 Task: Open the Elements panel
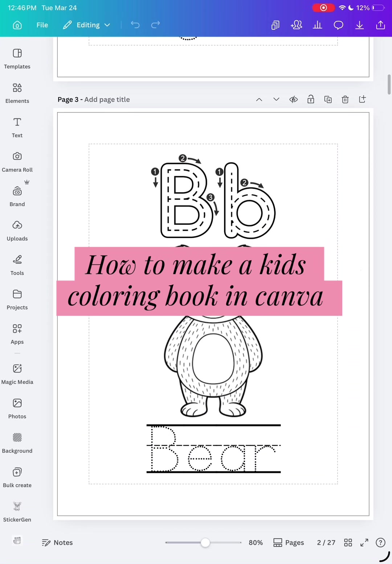pos(17,93)
